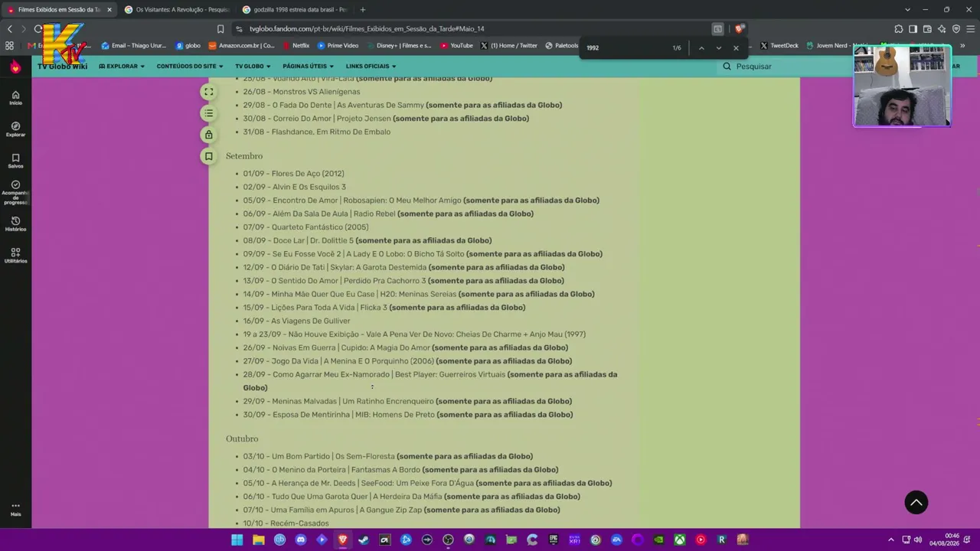Click the Fandom flame logo
The image size is (980, 551).
coord(15,67)
